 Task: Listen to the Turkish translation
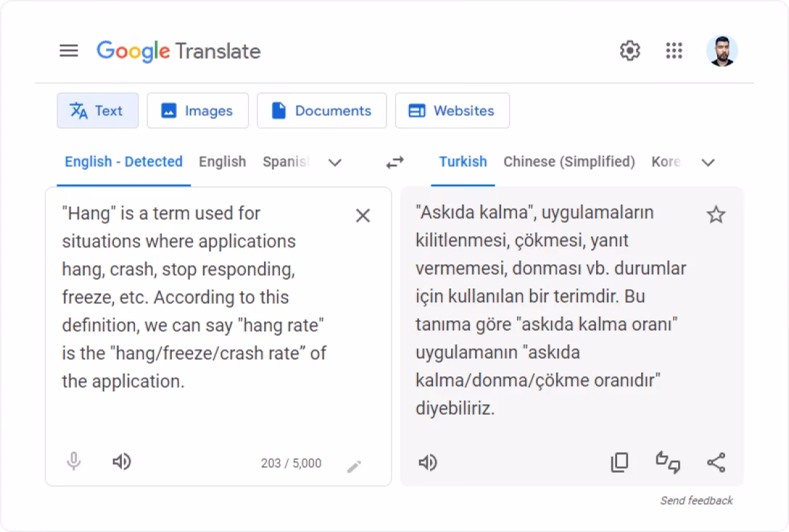coord(428,462)
